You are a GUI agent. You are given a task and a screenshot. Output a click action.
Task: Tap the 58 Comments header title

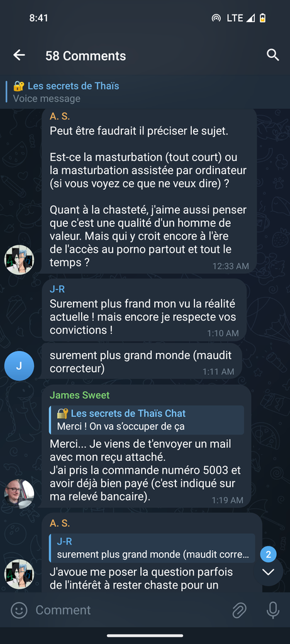tap(86, 55)
